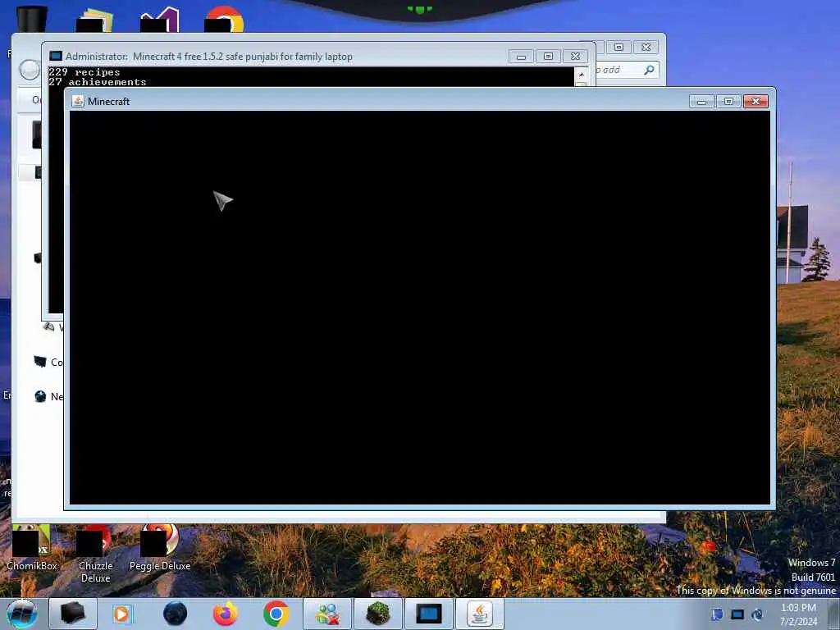Screen dimensions: 840x630
Task: Open the Peggle Deluxe desktop shortcut
Action: click(x=160, y=547)
